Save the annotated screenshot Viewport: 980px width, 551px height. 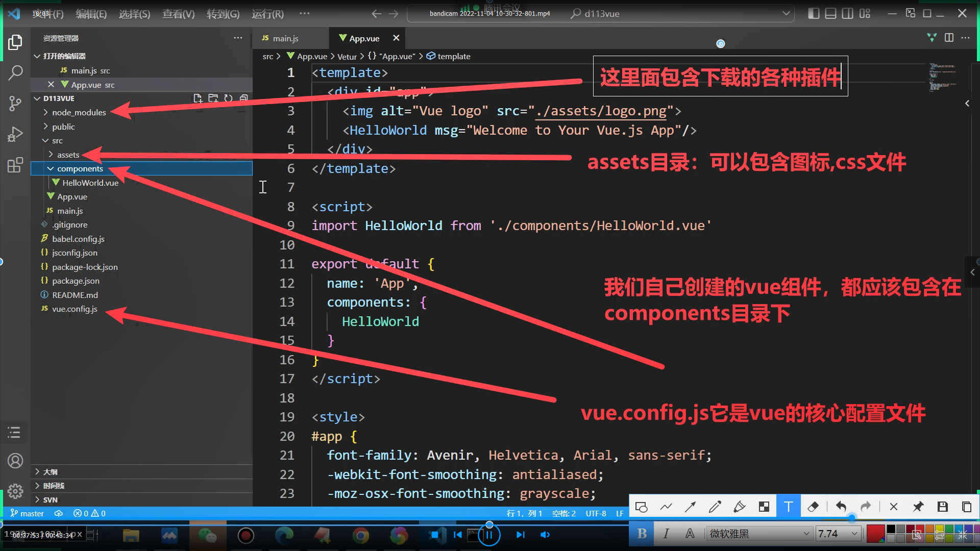click(942, 507)
